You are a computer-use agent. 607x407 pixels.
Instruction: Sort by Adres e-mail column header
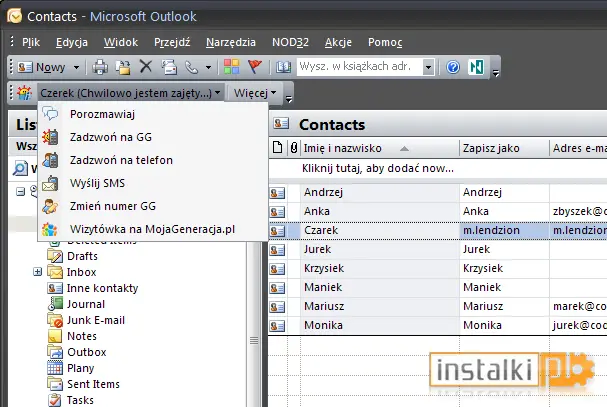578,148
